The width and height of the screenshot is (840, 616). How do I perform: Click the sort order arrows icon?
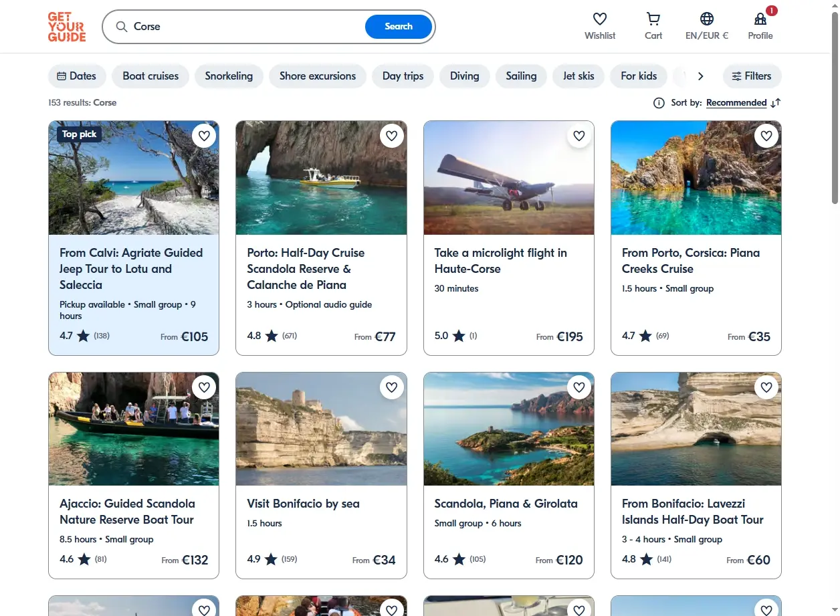pos(776,102)
